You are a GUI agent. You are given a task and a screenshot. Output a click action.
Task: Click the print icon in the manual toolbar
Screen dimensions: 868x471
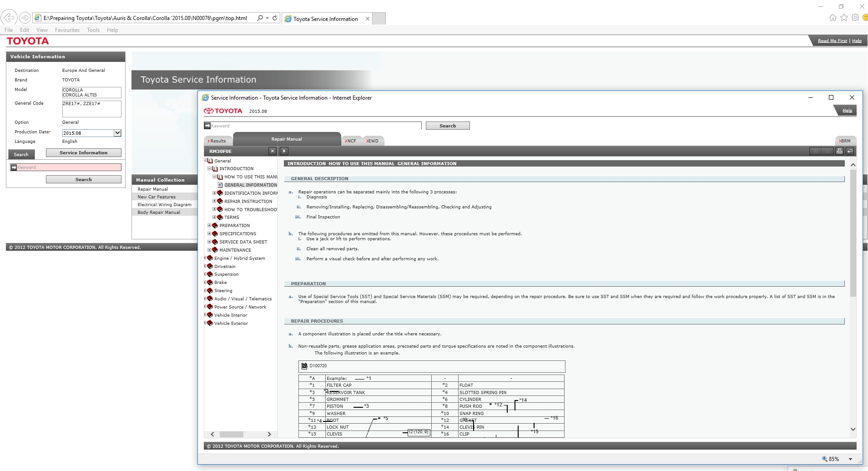(x=839, y=151)
